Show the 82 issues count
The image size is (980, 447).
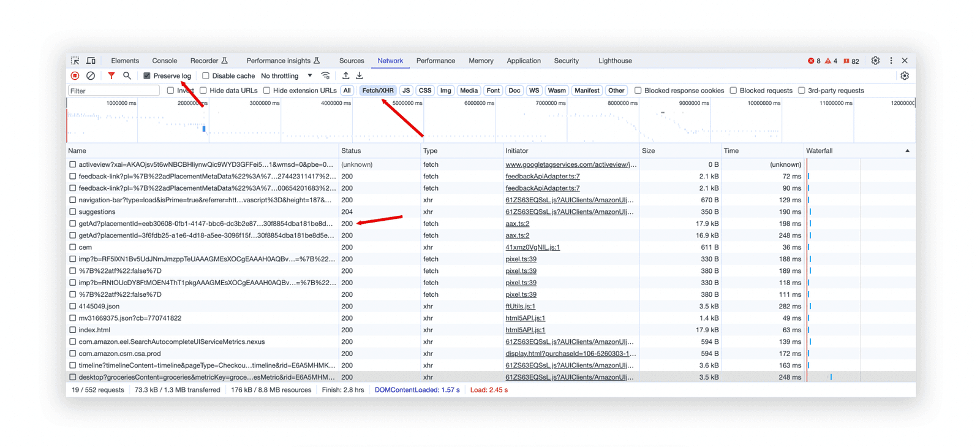point(851,61)
